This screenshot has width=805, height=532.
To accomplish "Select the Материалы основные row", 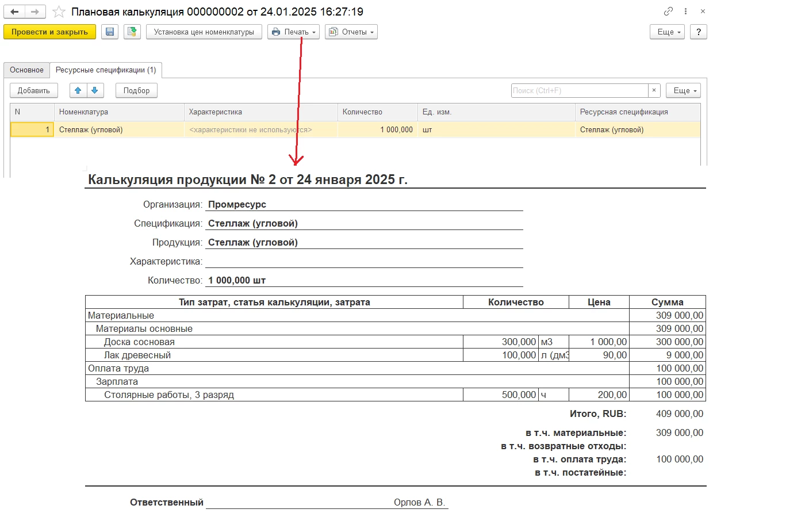I will (357, 328).
